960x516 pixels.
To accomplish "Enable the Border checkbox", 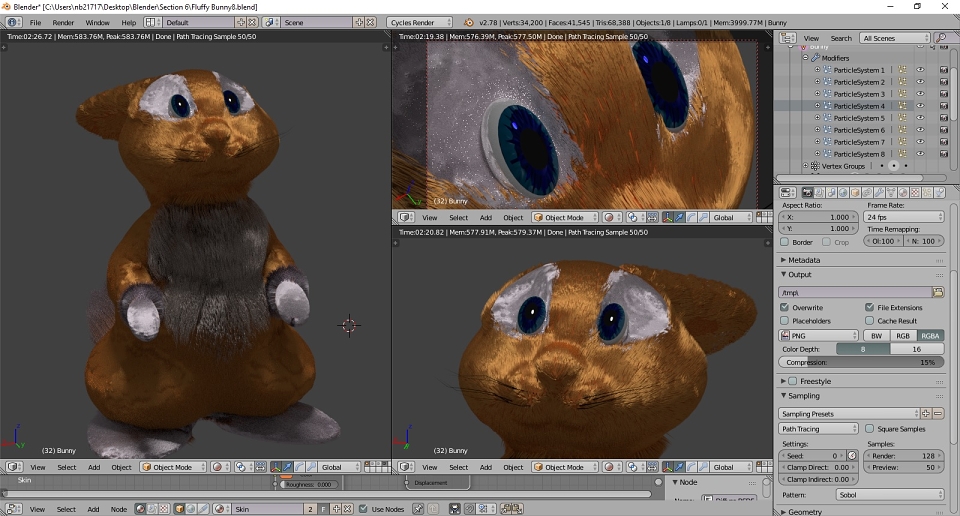I will 784,242.
